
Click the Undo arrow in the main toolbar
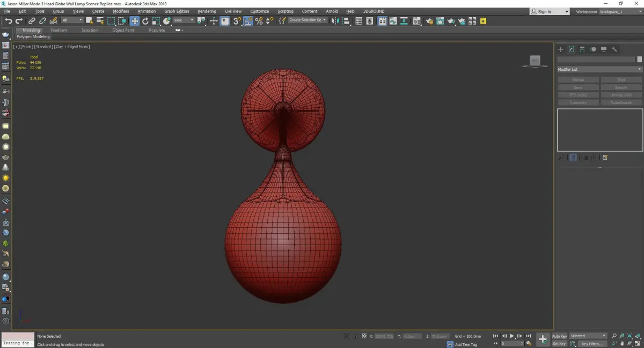point(8,21)
